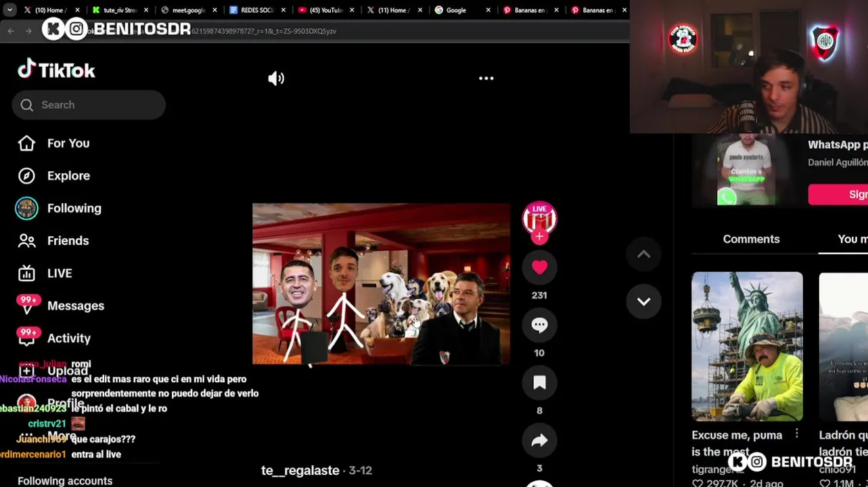Image resolution: width=868 pixels, height=487 pixels.
Task: Click the 'Excuse me, puma is the most' caption
Action: [x=737, y=442]
